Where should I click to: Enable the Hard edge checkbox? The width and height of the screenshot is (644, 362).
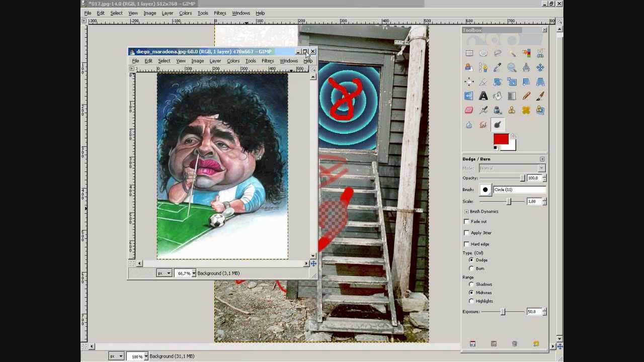(x=466, y=244)
